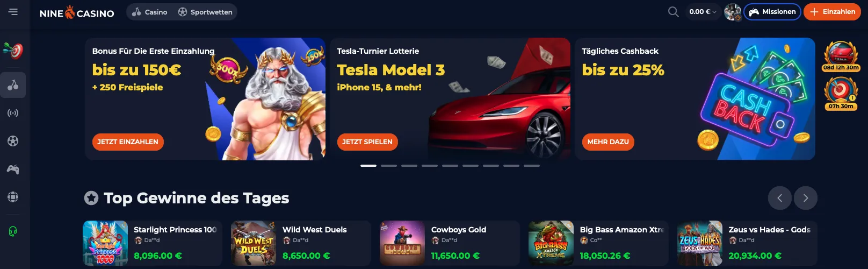The height and width of the screenshot is (269, 868).
Task: Open the live broadcast icon in sidebar
Action: (13, 113)
